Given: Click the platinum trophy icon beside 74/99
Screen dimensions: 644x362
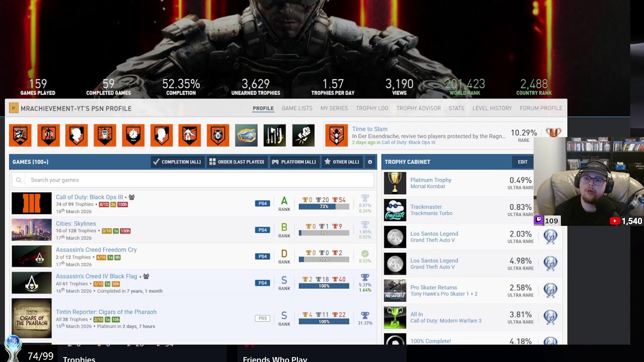Looking at the screenshot, I should point(13,349).
